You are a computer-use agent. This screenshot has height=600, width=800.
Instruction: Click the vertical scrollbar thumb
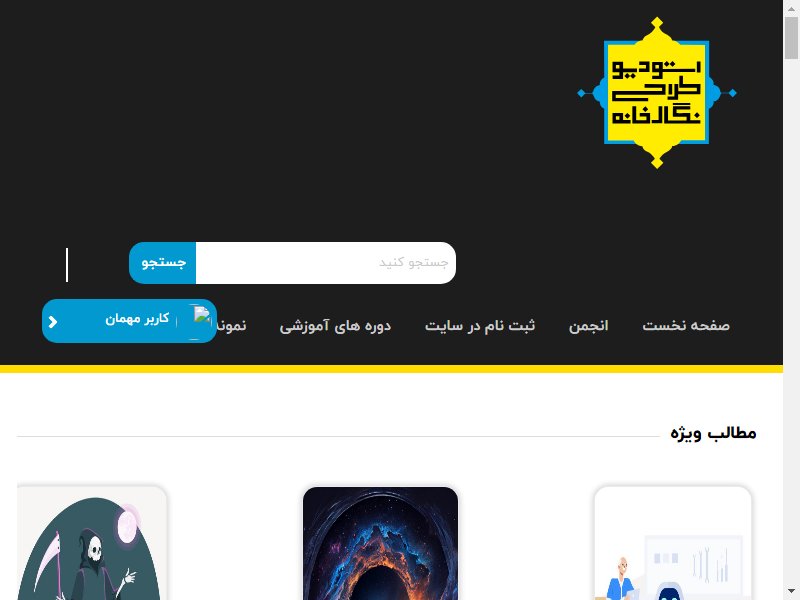(791, 38)
